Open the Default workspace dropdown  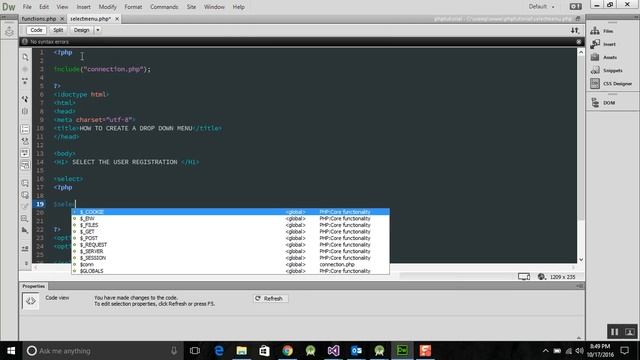tap(542, 7)
